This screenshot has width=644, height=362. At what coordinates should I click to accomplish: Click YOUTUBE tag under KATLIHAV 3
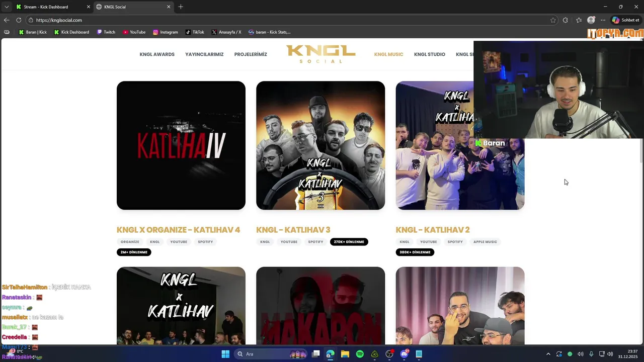click(289, 242)
